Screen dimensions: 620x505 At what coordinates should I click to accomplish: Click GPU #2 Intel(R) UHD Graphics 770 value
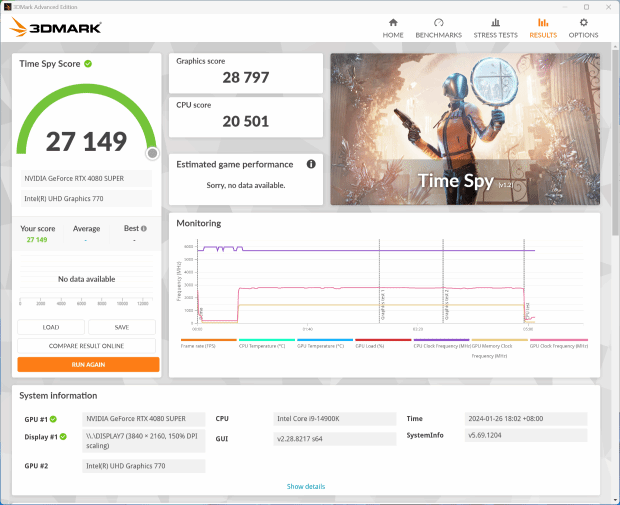[x=144, y=466]
